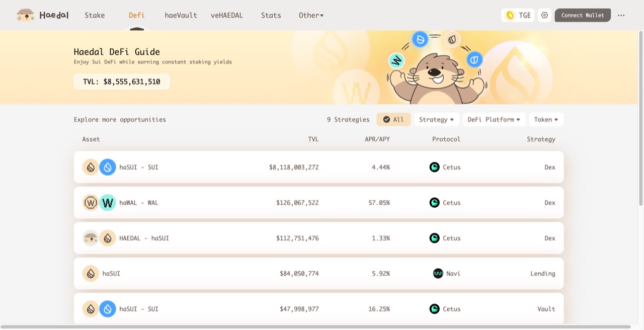Viewport: 644px width, 330px height.
Task: Click the Navi protocol icon
Action: pos(438,274)
